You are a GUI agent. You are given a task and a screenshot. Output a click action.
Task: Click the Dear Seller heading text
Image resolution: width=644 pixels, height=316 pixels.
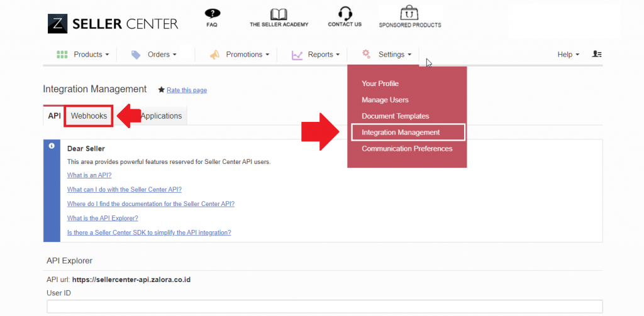tap(86, 148)
